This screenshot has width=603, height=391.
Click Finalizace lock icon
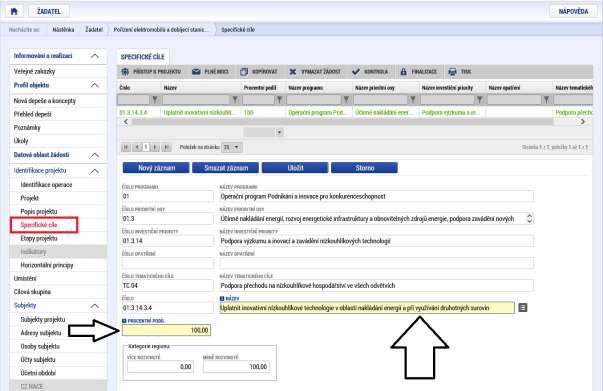tap(403, 72)
